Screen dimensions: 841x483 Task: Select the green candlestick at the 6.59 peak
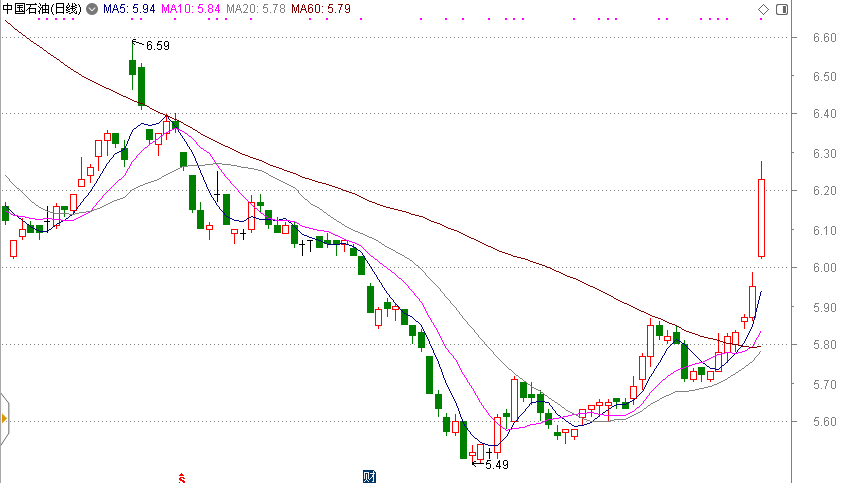(132, 67)
